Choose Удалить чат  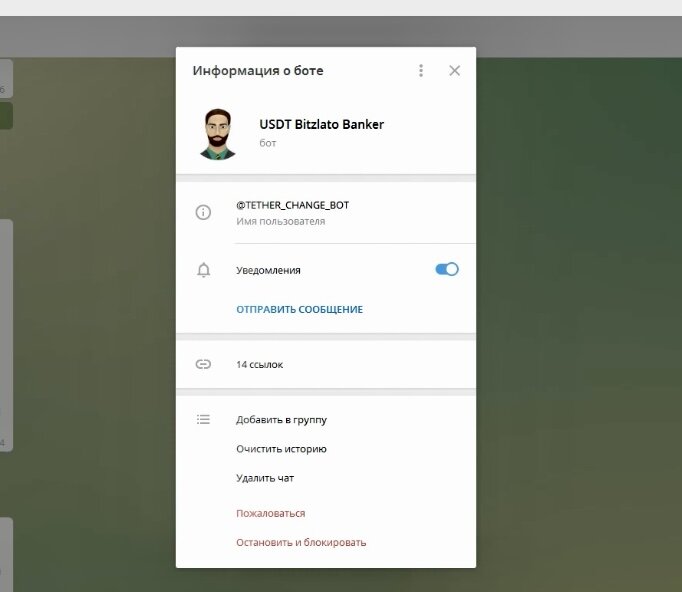pos(265,478)
